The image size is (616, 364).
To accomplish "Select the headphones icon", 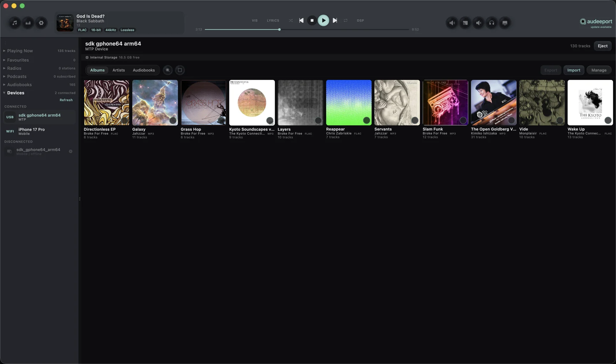I will click(492, 23).
